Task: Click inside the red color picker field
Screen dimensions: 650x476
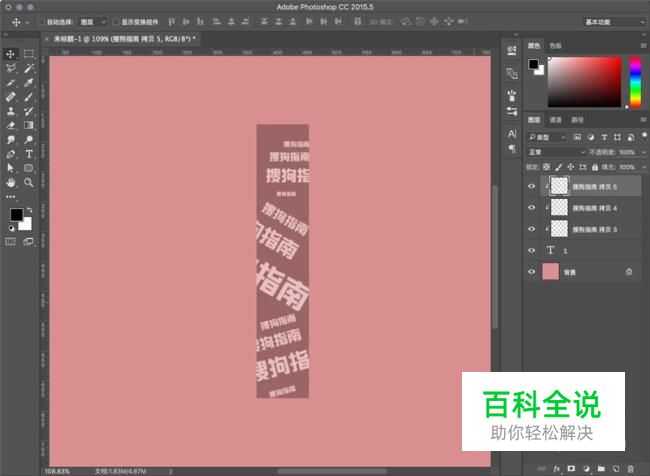Action: (x=585, y=82)
